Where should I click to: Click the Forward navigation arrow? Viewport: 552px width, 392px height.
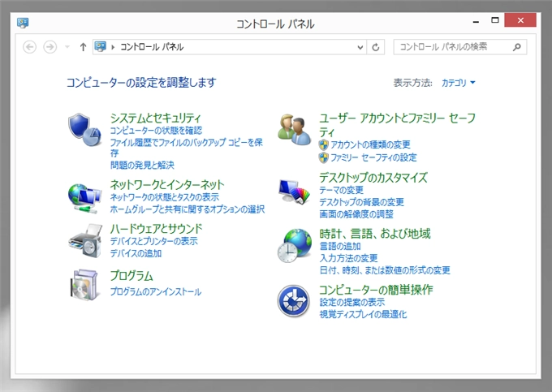point(50,47)
